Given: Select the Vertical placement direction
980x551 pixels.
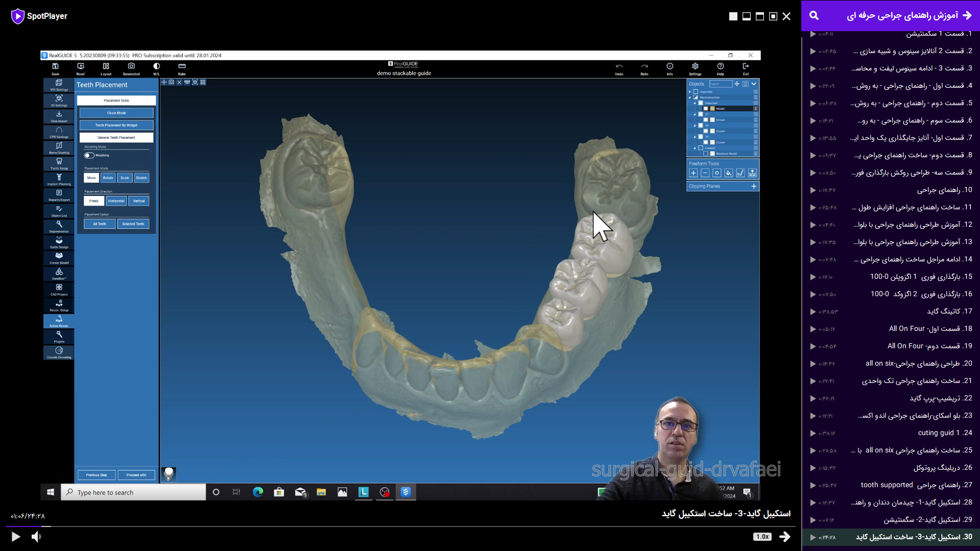Looking at the screenshot, I should click(x=139, y=201).
